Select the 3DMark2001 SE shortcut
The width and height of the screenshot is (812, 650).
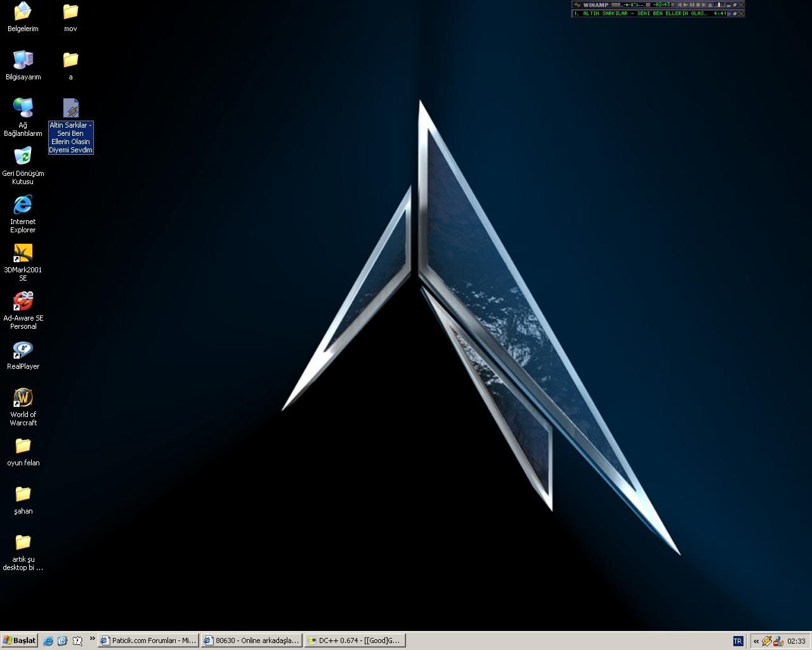pos(23,262)
